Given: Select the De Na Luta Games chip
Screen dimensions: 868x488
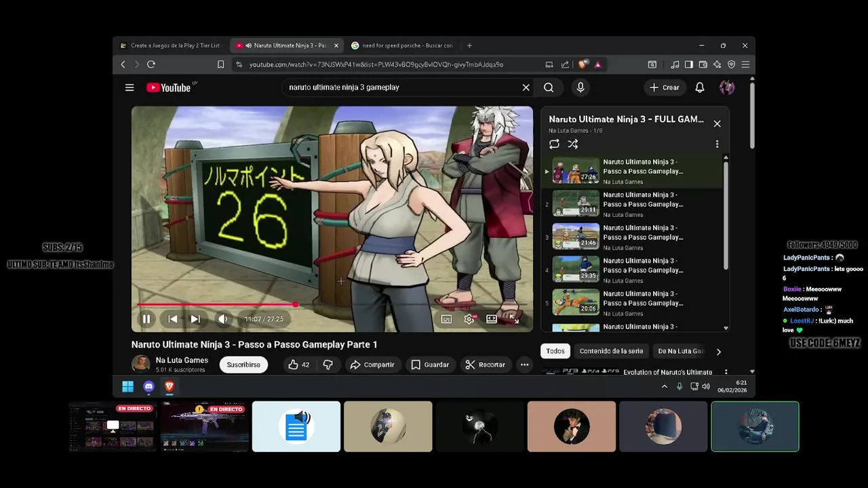Looking at the screenshot, I should click(x=681, y=351).
